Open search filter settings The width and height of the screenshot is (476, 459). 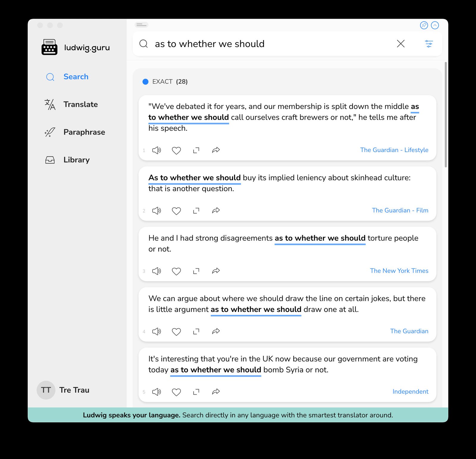click(x=429, y=44)
